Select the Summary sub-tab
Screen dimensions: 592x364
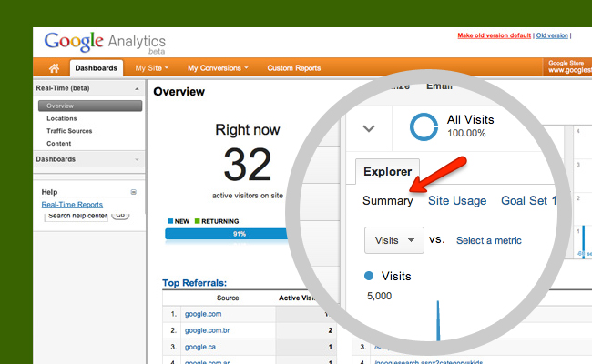pyautogui.click(x=387, y=201)
